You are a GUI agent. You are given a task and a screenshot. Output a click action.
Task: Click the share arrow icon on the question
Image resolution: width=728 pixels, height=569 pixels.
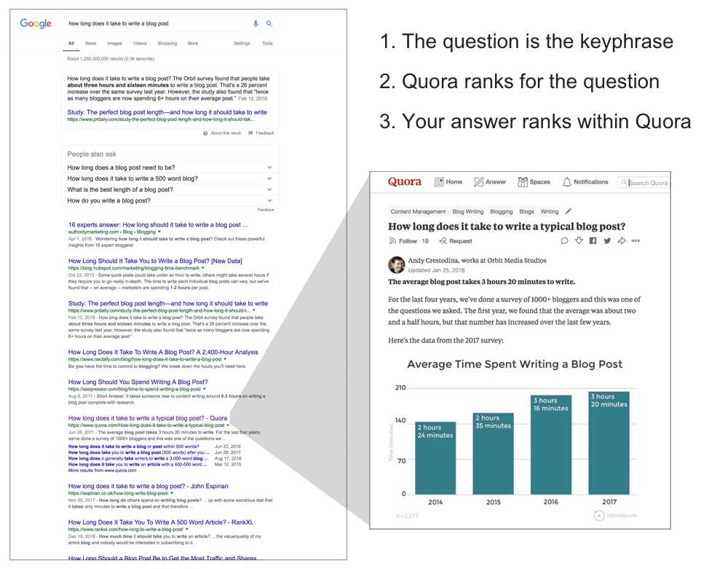pos(622,240)
